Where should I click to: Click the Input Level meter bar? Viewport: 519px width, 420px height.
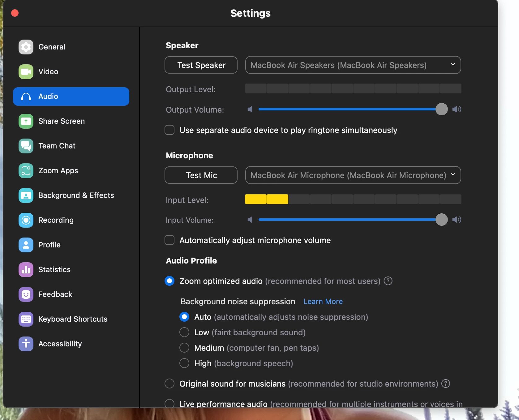(x=353, y=199)
